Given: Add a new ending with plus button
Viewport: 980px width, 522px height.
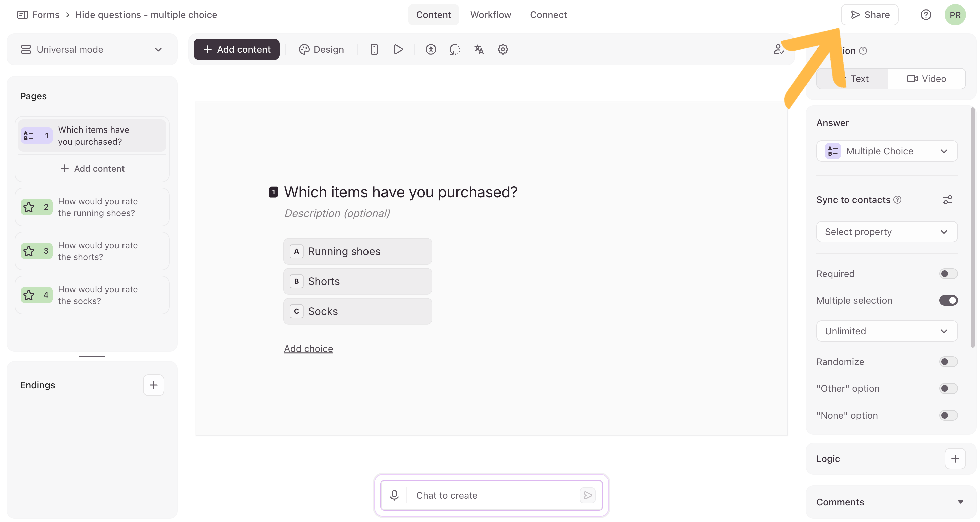Looking at the screenshot, I should pyautogui.click(x=153, y=385).
